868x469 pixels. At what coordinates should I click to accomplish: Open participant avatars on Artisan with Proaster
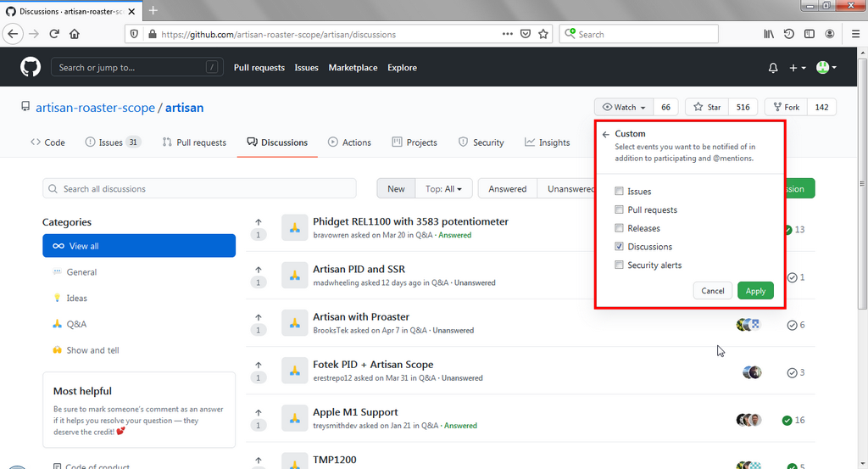tap(748, 325)
